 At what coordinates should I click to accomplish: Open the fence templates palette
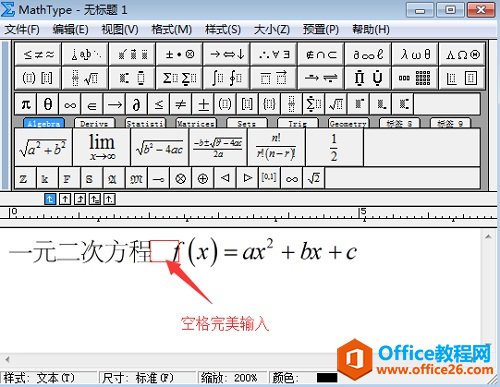pyautogui.click(x=38, y=78)
